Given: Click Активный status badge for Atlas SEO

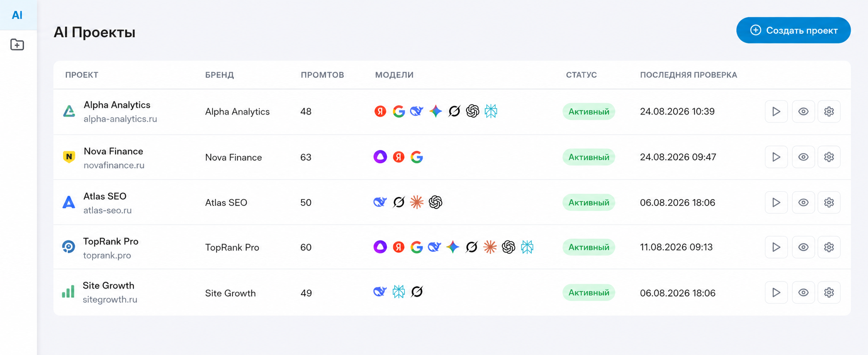Looking at the screenshot, I should point(588,202).
